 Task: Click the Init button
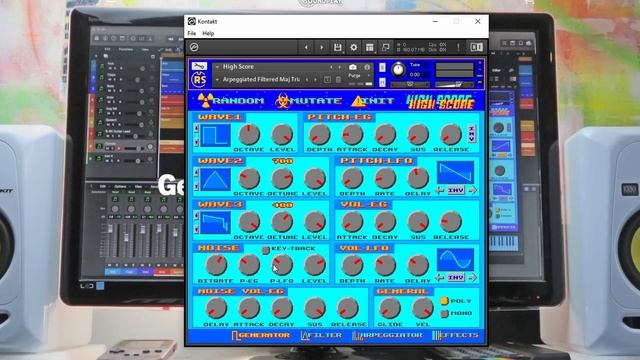coord(373,101)
